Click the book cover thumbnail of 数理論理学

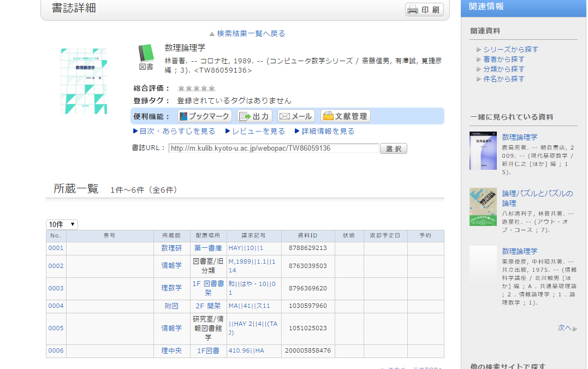(x=84, y=81)
